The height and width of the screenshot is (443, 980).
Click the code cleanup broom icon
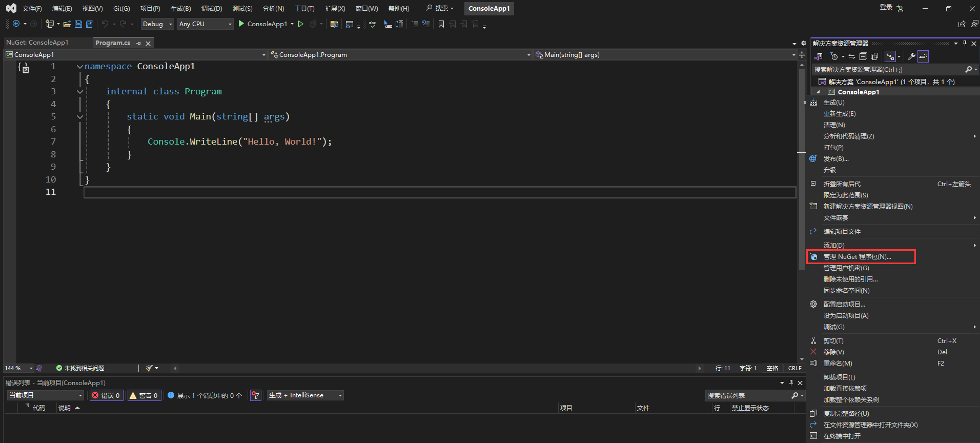pos(149,368)
